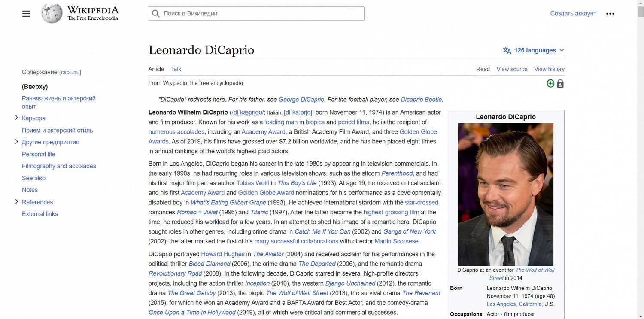
Task: Click the Создать аккаунт link
Action: [x=573, y=14]
